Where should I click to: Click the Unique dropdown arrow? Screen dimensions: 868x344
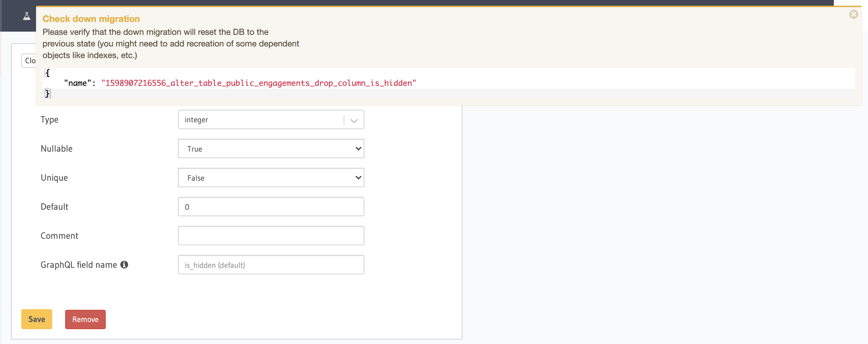358,177
